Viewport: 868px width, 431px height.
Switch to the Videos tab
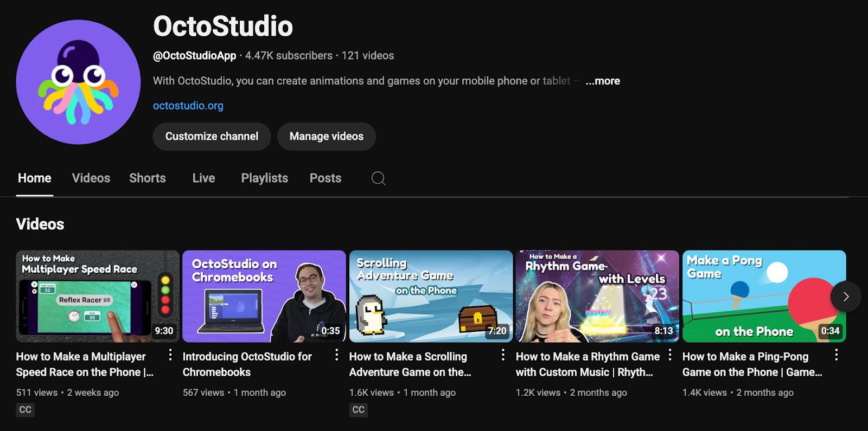[x=91, y=178]
